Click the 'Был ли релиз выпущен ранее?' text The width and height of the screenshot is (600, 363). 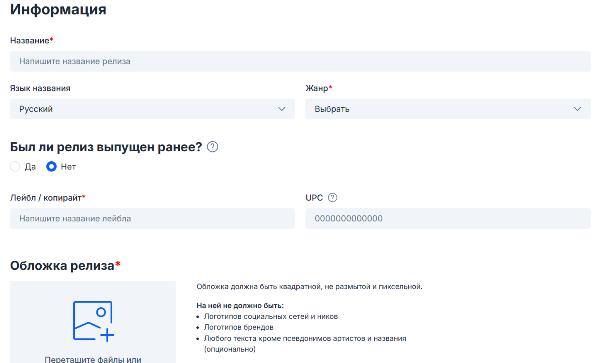pyautogui.click(x=106, y=147)
